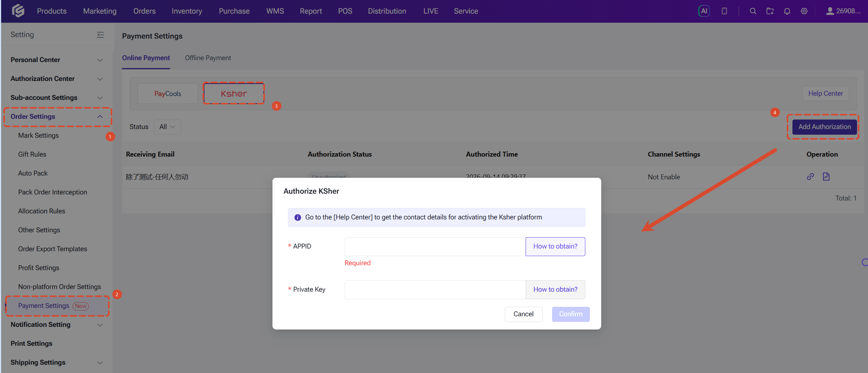Viewport: 868px width, 373px height.
Task: Open the LIVE menu
Action: [431, 11]
